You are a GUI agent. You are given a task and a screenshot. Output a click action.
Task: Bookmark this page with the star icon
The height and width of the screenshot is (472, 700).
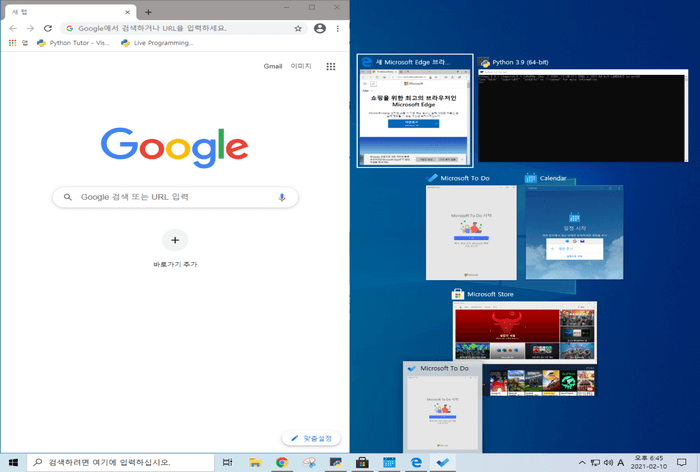(298, 29)
